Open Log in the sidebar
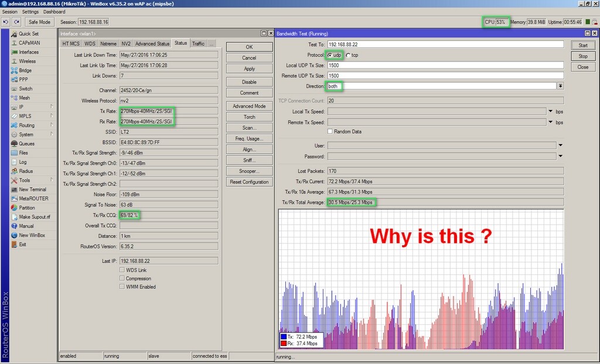Image resolution: width=600 pixels, height=364 pixels. (x=23, y=162)
